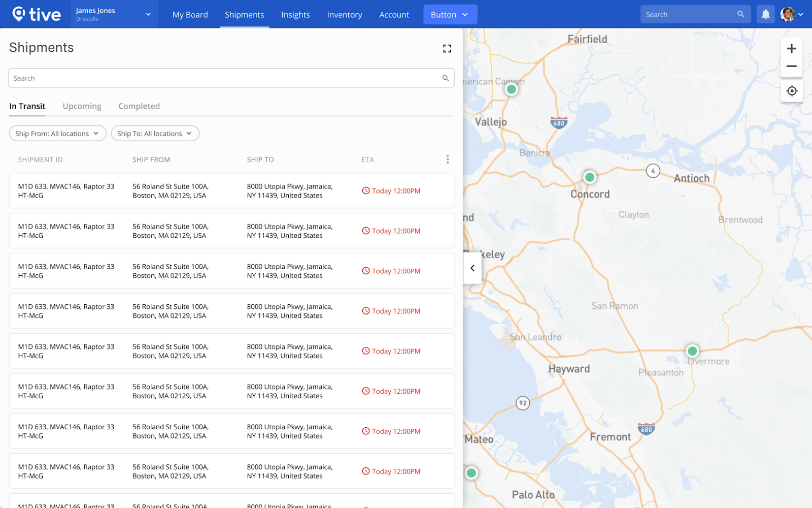Click the search magnifier in shipments search bar
812x508 pixels.
coord(445,78)
